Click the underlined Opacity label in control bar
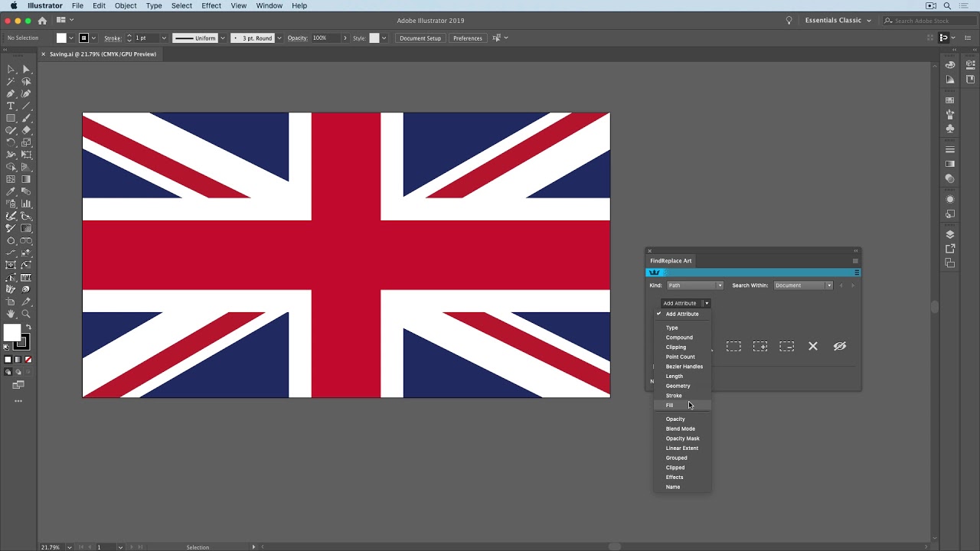This screenshot has height=551, width=980. [x=297, y=38]
